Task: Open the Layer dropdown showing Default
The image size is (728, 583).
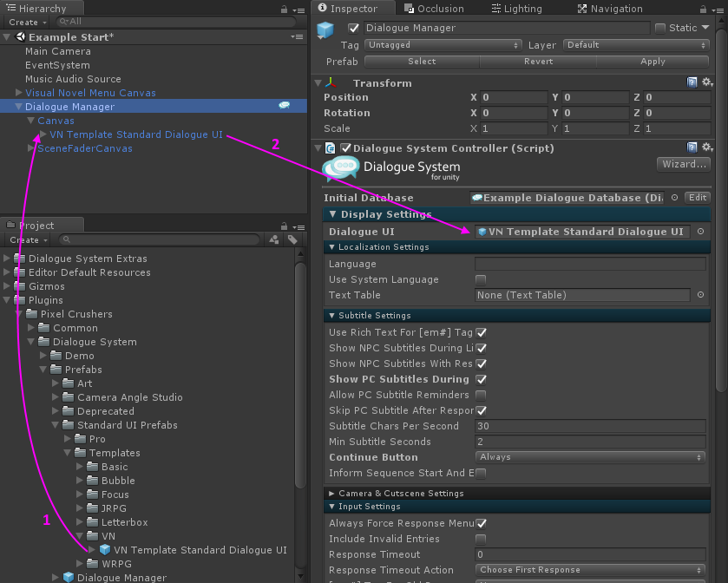Action: click(636, 45)
